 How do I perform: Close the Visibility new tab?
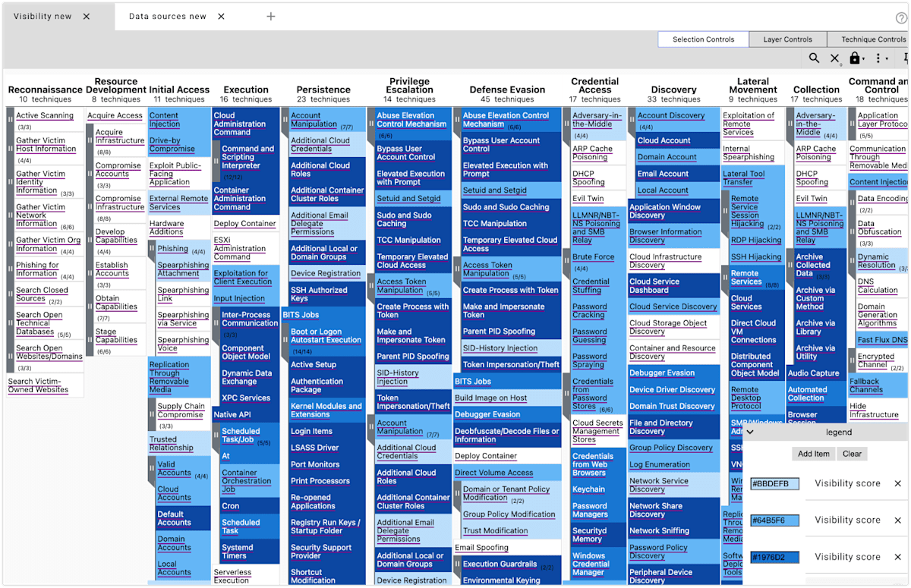(87, 16)
